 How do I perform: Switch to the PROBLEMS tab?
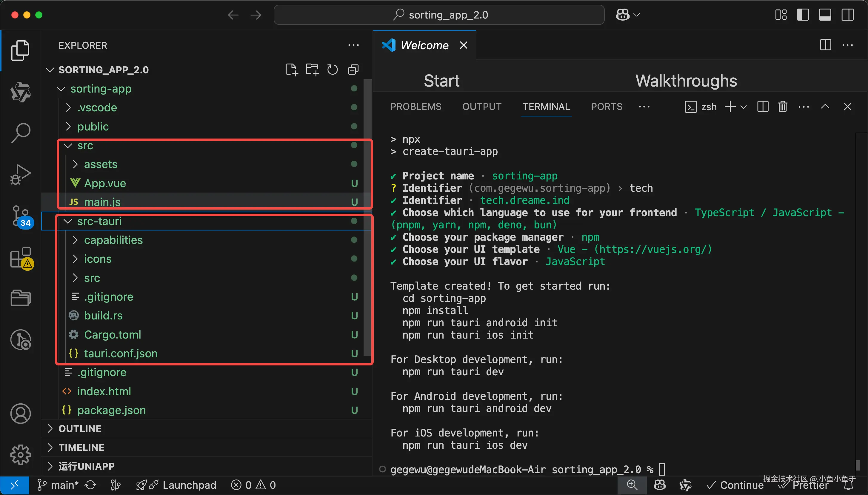416,107
